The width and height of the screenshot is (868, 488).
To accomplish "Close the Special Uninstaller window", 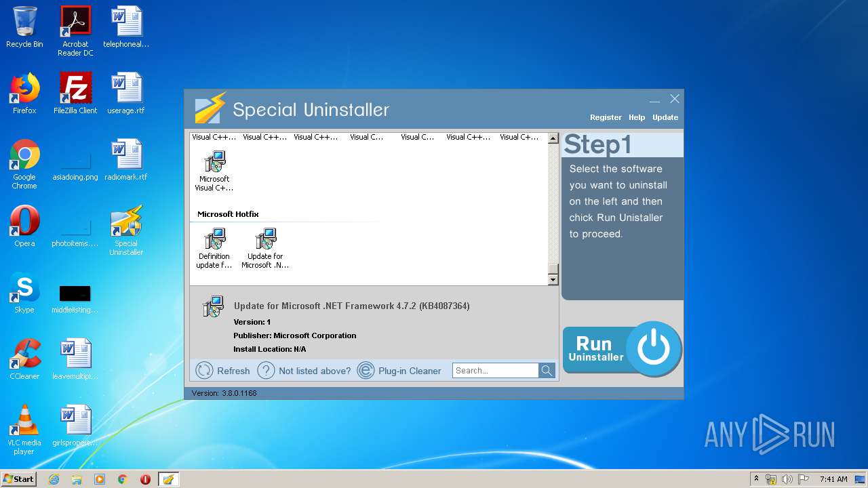I will (675, 99).
